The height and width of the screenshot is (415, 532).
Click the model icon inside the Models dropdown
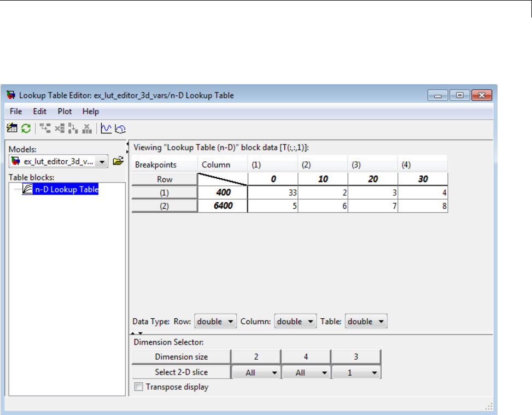(x=15, y=161)
